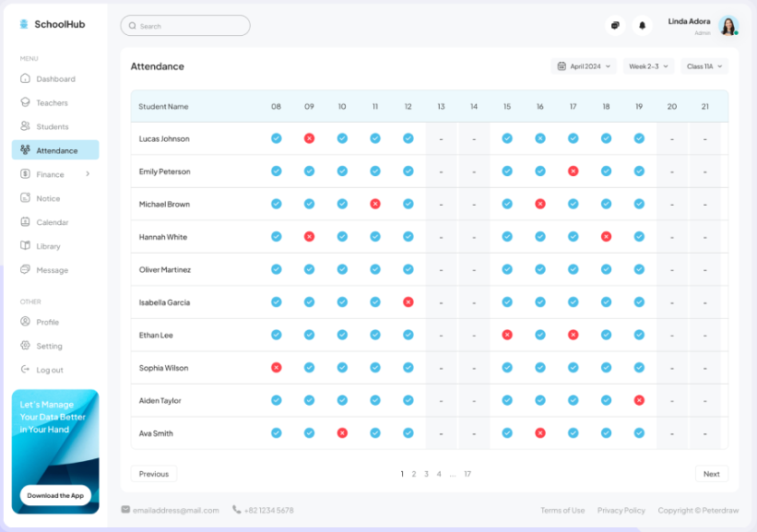The image size is (757, 532).
Task: Click the notification bell icon
Action: (642, 26)
